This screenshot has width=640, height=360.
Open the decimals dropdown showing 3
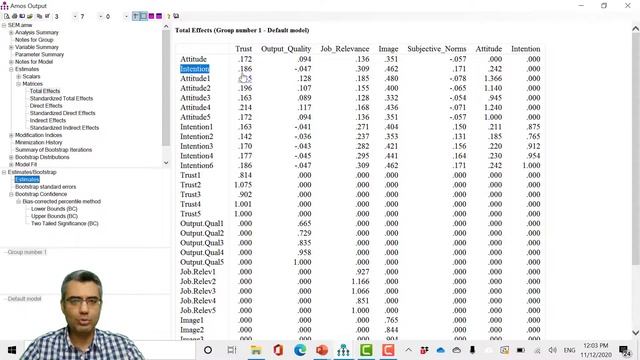point(75,16)
